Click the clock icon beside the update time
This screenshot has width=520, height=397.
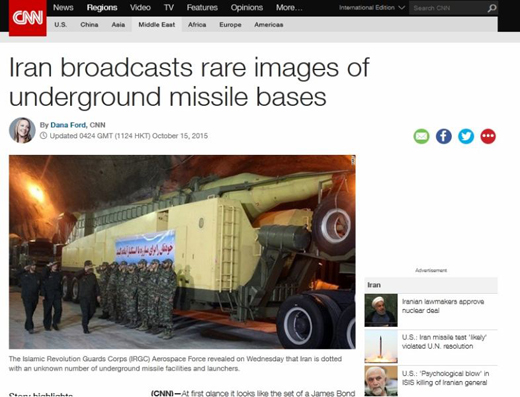point(43,136)
